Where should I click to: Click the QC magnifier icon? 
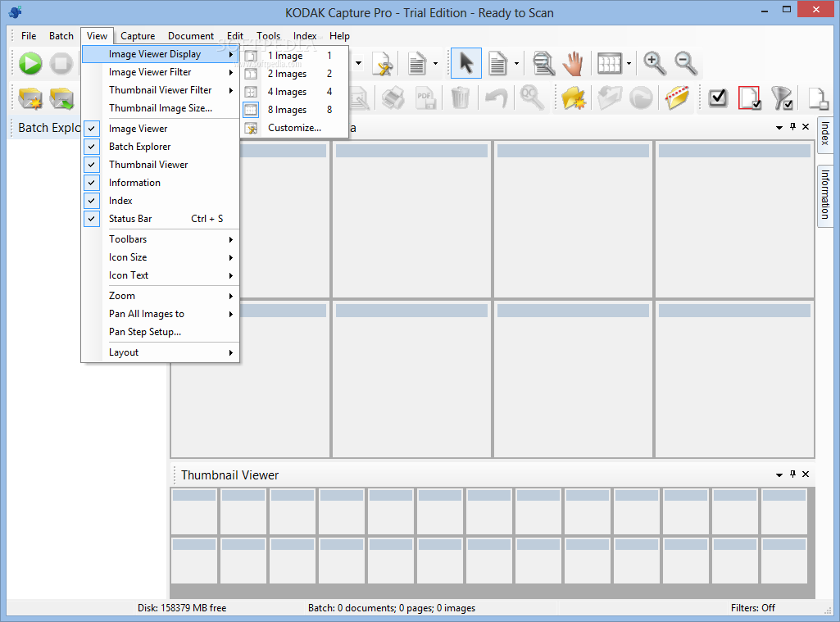[532, 98]
